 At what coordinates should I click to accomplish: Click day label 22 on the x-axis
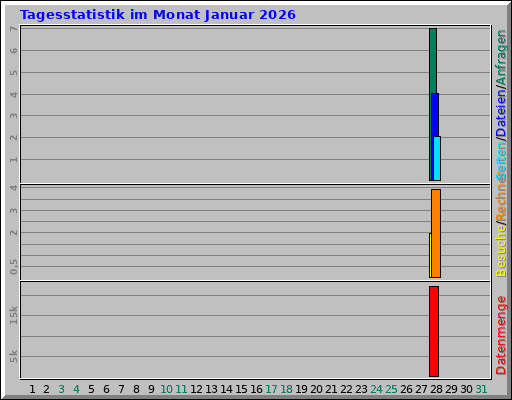[x=346, y=389]
